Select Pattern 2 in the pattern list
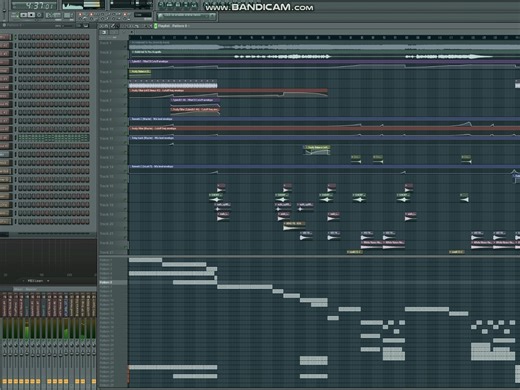The width and height of the screenshot is (520, 390). tap(106, 264)
